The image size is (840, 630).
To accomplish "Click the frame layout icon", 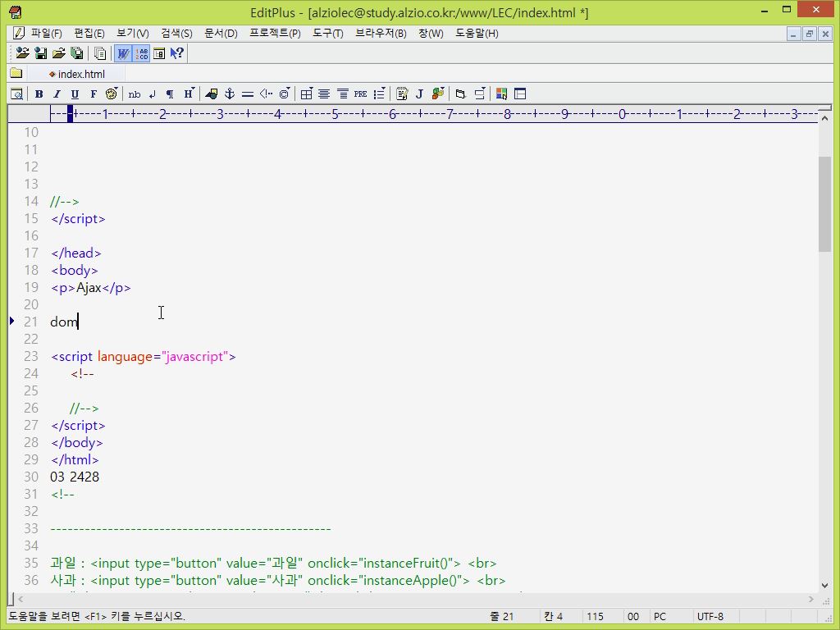I will [519, 94].
